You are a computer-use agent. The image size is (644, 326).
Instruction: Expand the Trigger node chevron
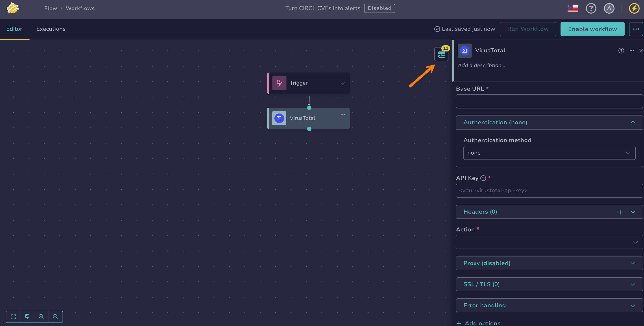coord(342,83)
